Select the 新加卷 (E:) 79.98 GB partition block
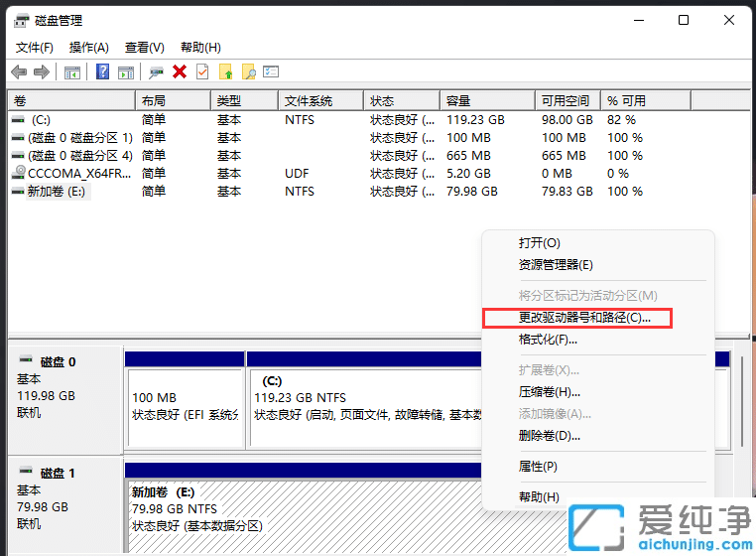 click(303, 508)
